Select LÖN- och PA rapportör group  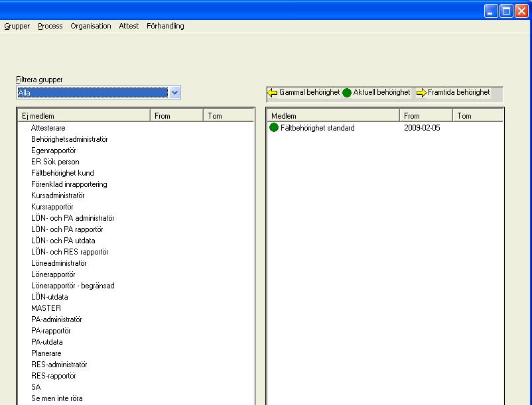pyautogui.click(x=67, y=229)
